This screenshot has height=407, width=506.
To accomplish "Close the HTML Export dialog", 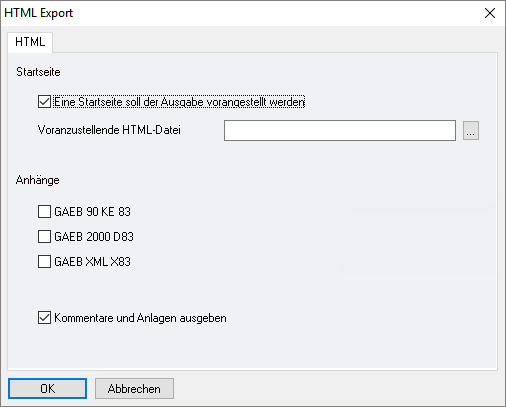I will pyautogui.click(x=490, y=13).
